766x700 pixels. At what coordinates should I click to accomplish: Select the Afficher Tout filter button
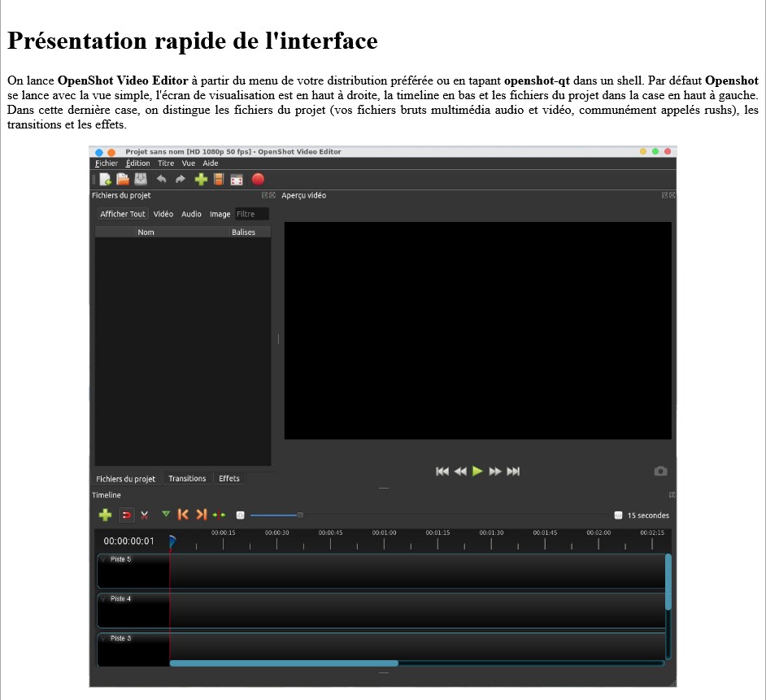(x=123, y=214)
